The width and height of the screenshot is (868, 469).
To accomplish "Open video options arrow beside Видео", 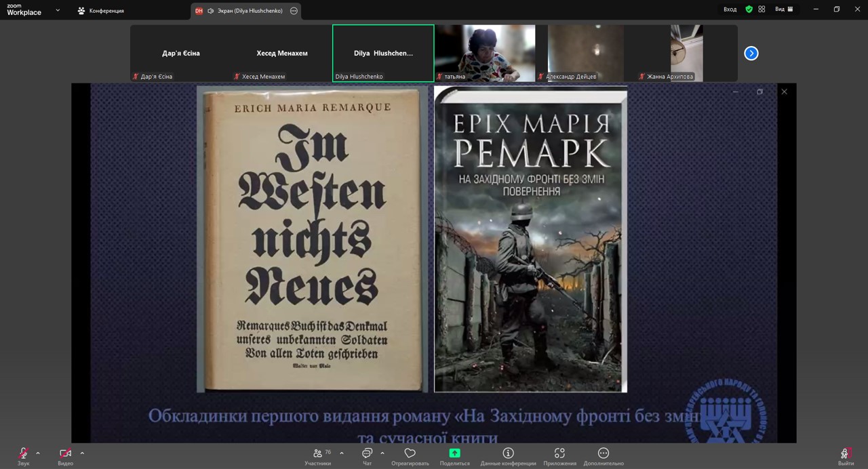I will pyautogui.click(x=82, y=453).
